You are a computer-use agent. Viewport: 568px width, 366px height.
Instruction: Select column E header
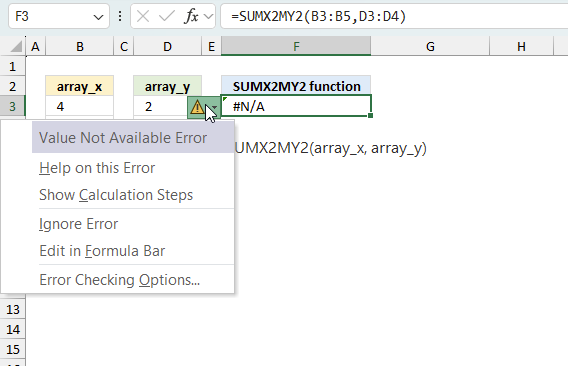click(211, 46)
